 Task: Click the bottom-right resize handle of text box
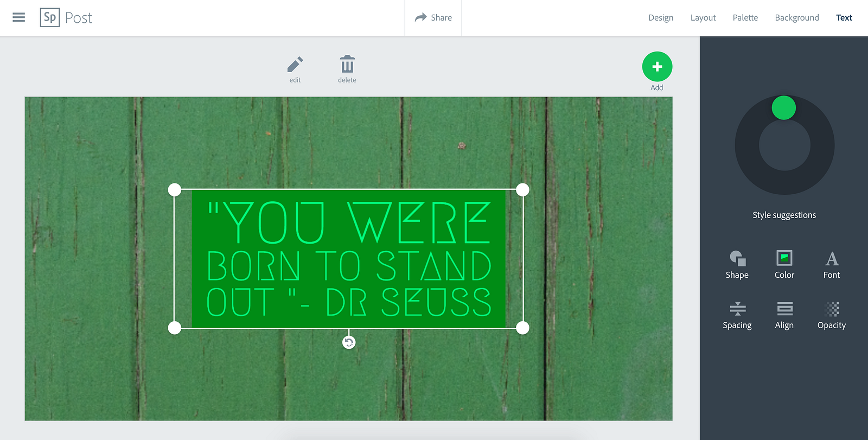522,328
